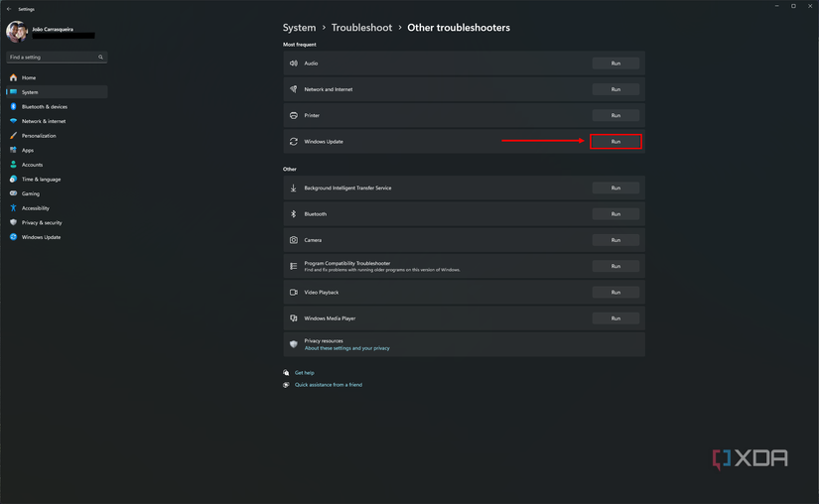819x504 pixels.
Task: Run the Network and Internet troubleshooter
Action: coord(615,89)
